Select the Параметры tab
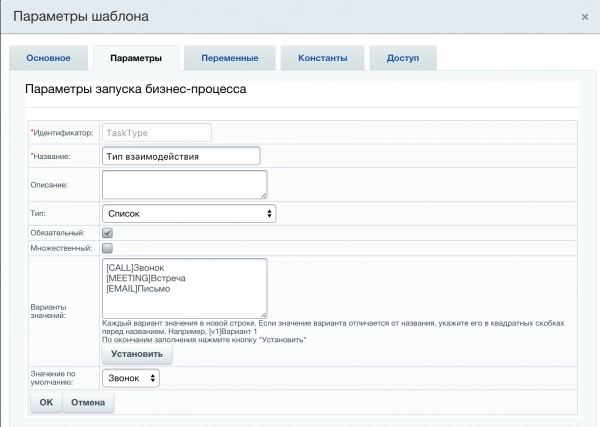This screenshot has width=600, height=427. 134,58
